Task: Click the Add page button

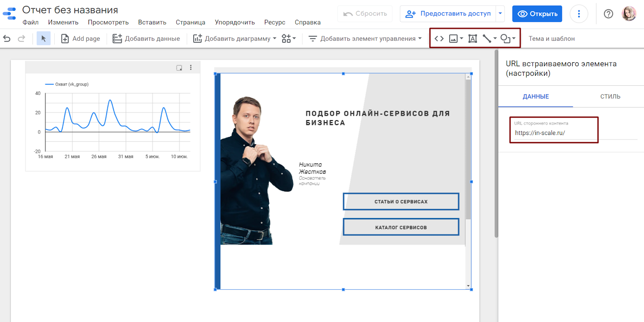Action: (x=80, y=39)
